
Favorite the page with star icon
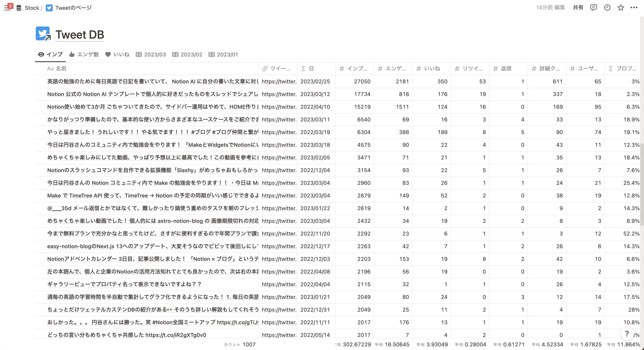point(621,7)
